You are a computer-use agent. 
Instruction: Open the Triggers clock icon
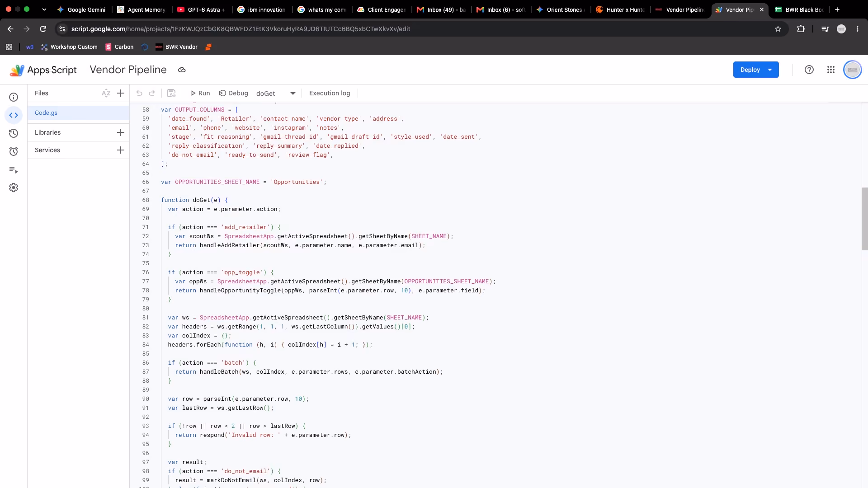pos(14,151)
